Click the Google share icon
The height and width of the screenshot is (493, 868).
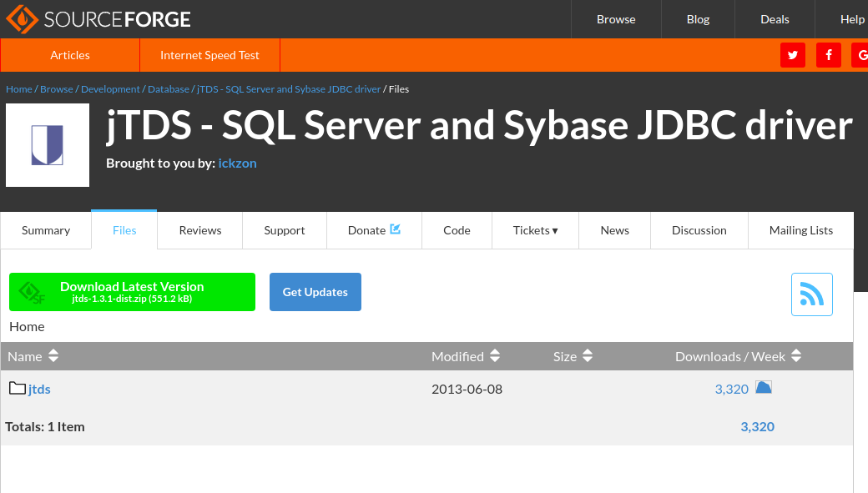[860, 55]
